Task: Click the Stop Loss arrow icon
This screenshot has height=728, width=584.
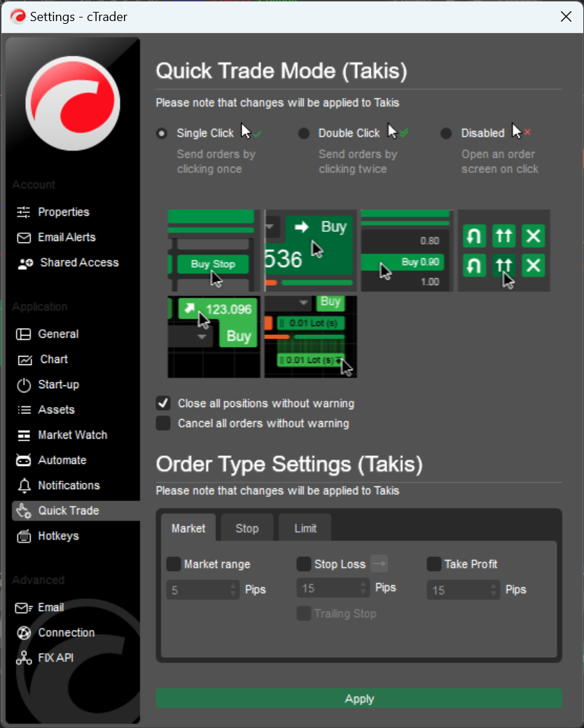Action: pyautogui.click(x=379, y=563)
